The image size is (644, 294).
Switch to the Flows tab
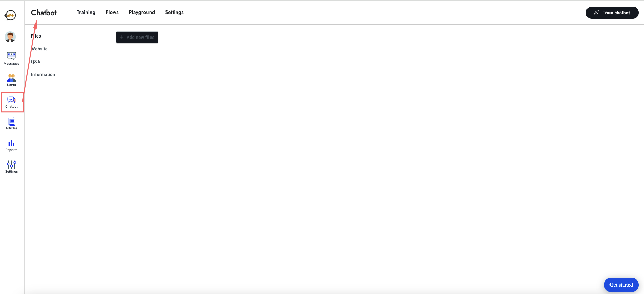[112, 12]
